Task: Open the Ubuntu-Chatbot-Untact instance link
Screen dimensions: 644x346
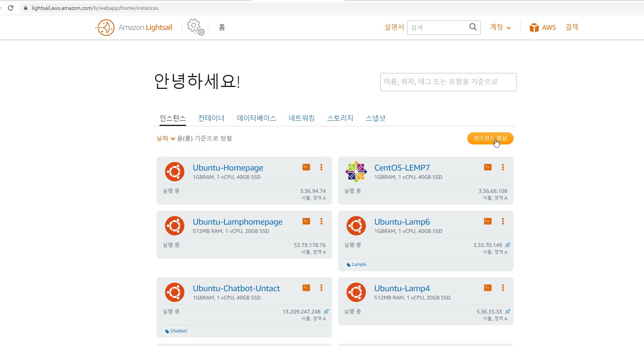Action: coord(236,289)
